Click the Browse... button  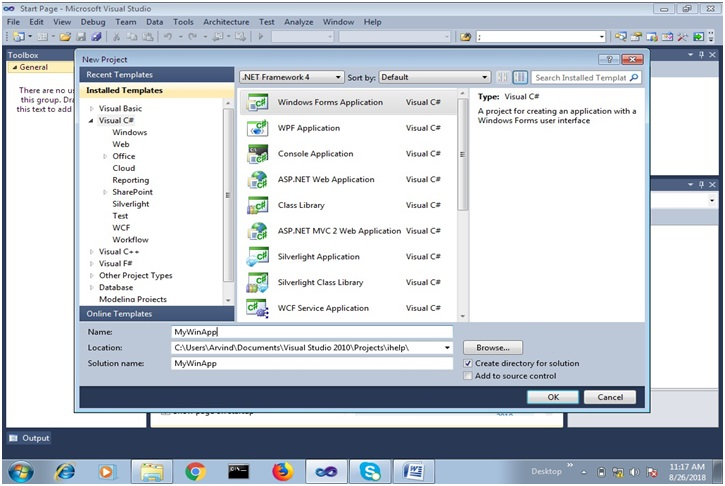pyautogui.click(x=493, y=348)
